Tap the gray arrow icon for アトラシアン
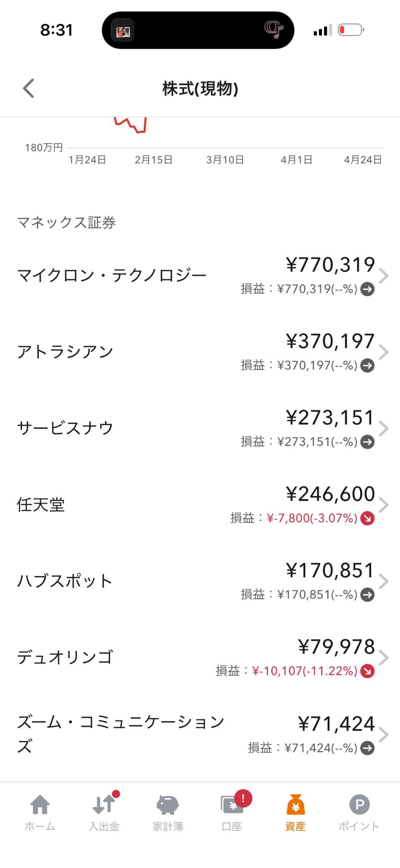Viewport: 400px width, 868px height. pyautogui.click(x=367, y=366)
